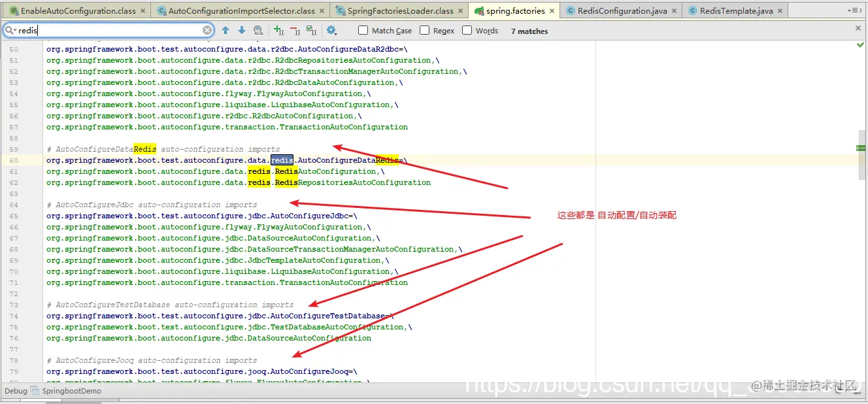This screenshot has height=404, width=868.
Task: Unselect the current occurrence
Action: [295, 30]
